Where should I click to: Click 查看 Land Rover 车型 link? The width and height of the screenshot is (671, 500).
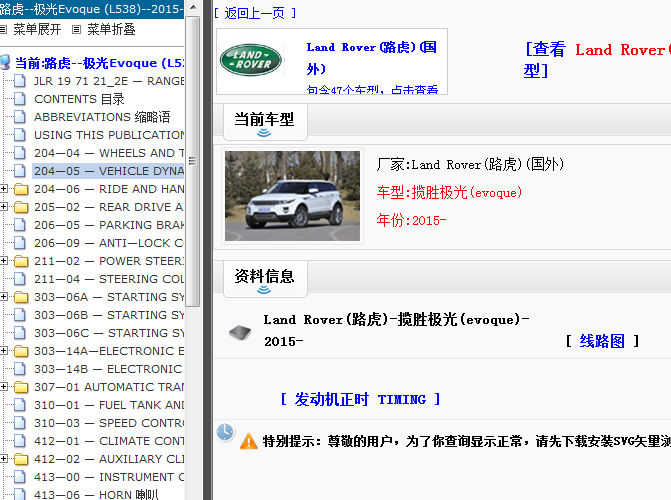coord(597,60)
